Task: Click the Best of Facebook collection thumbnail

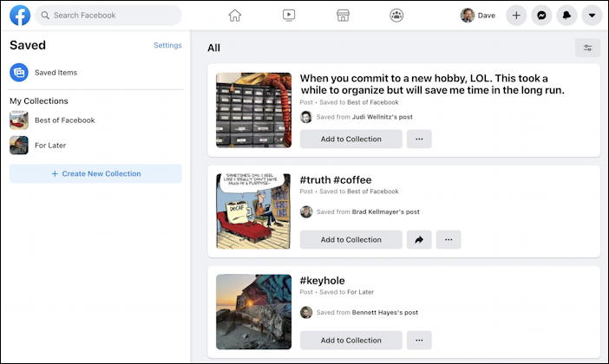Action: pos(19,120)
